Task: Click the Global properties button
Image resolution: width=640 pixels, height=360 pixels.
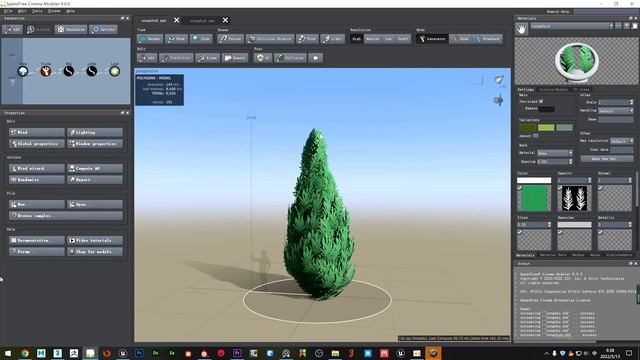Action: pyautogui.click(x=37, y=144)
